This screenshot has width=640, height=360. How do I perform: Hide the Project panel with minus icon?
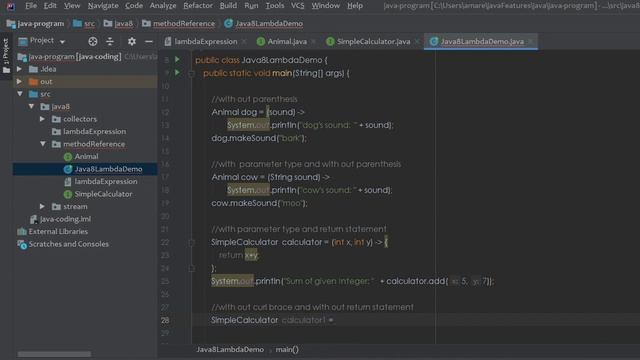[x=149, y=41]
